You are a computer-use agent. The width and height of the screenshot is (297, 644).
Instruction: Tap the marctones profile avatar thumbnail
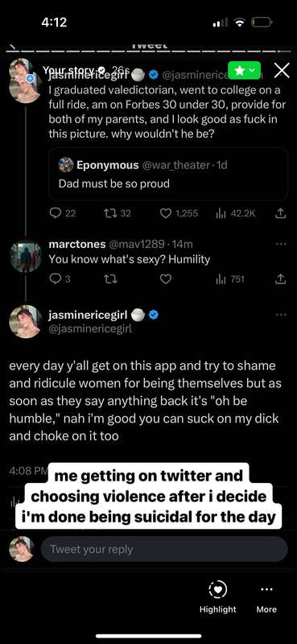pyautogui.click(x=26, y=256)
